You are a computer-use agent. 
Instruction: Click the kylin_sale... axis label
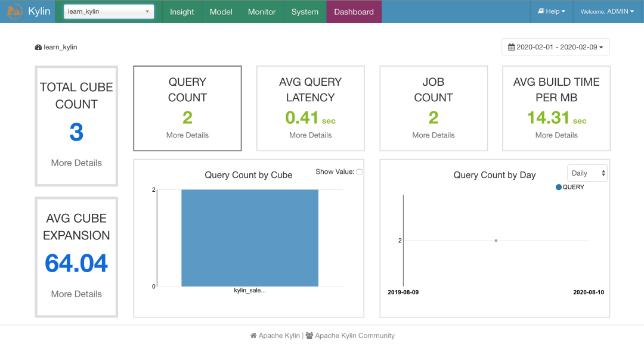click(x=250, y=290)
